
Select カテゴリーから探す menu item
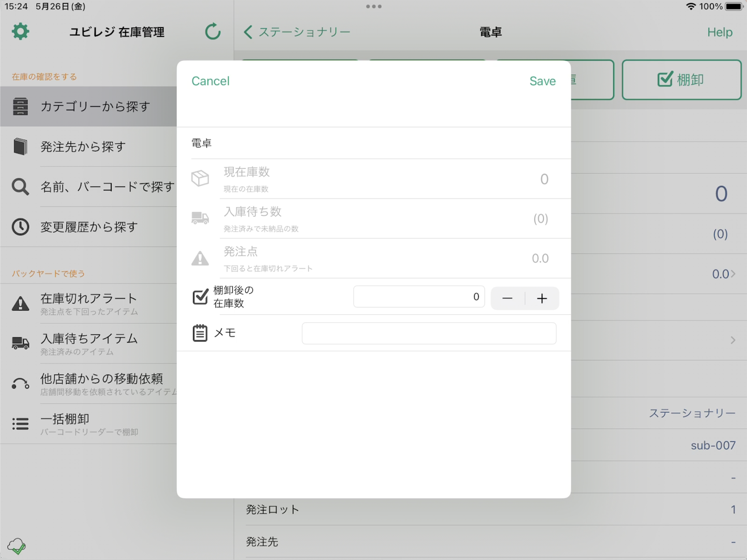tap(89, 106)
